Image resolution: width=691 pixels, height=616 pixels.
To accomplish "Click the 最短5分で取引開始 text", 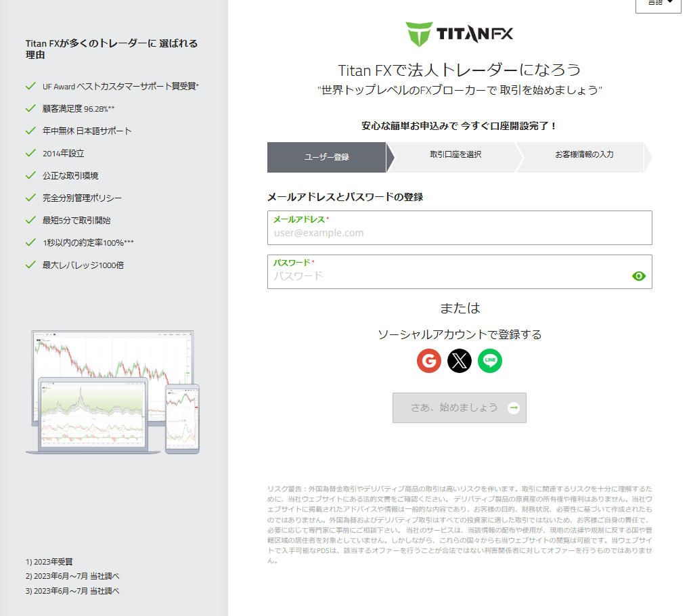I will coord(76,220).
